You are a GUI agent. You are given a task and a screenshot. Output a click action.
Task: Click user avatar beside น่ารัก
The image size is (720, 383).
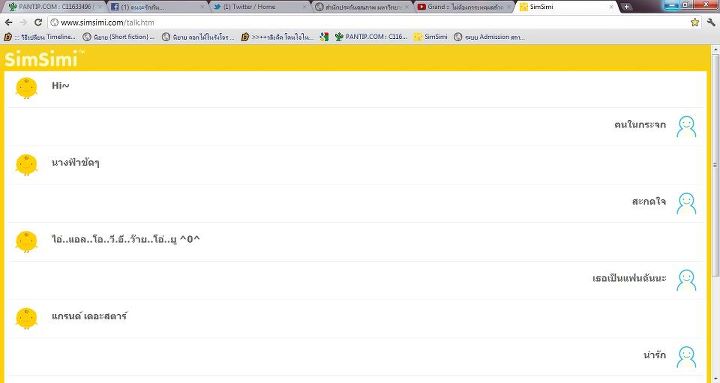(686, 357)
